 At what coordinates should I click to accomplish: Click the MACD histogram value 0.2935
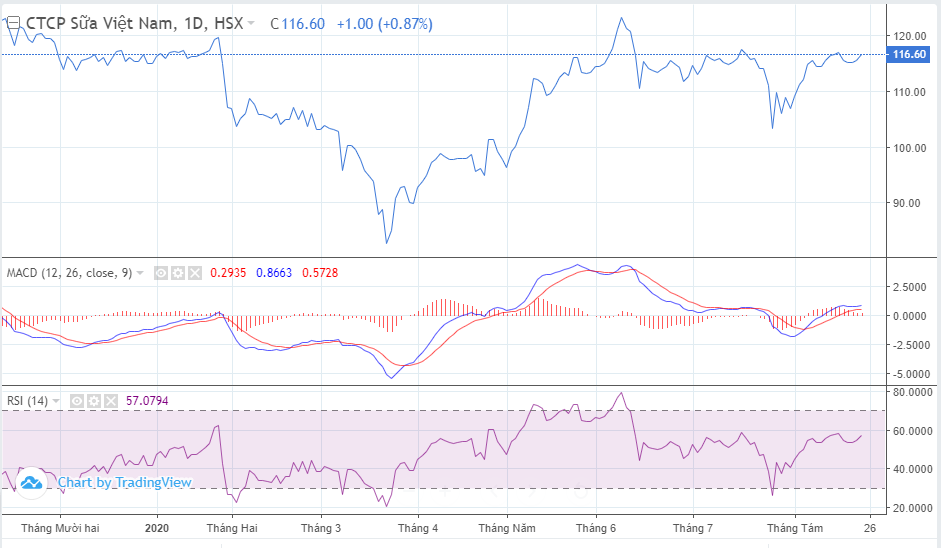click(x=228, y=273)
